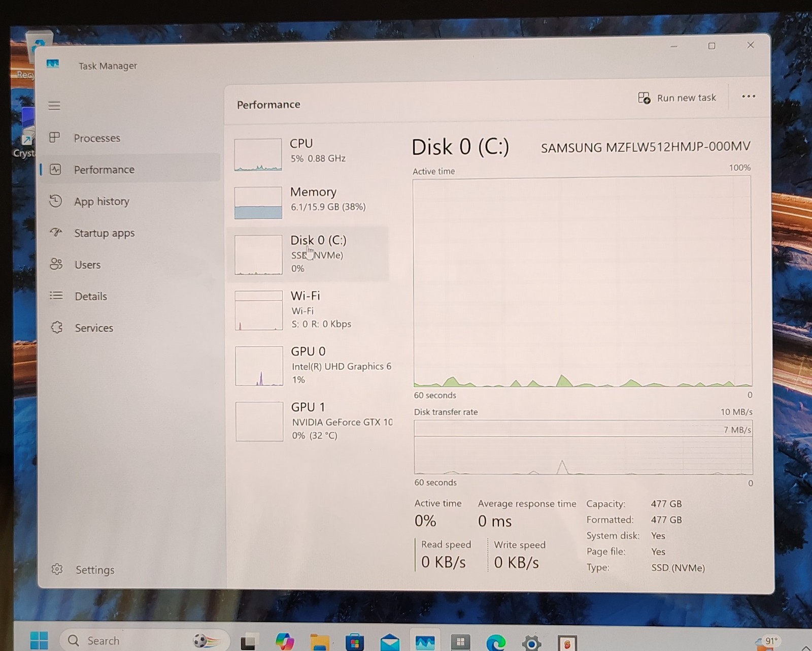The image size is (812, 651).
Task: Click the Wi-Fi throughput graph thumbnail
Action: 259,310
